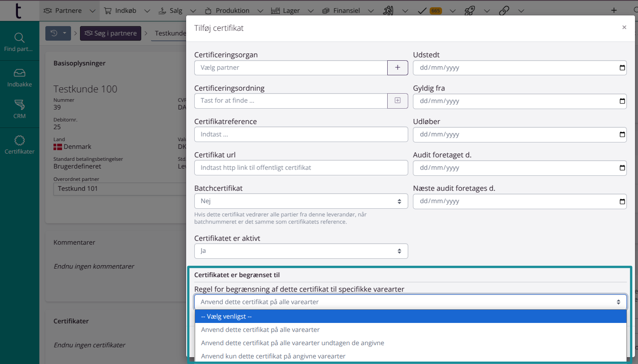The width and height of the screenshot is (638, 364).
Task: Click the plus icon at the top right
Action: pos(614,10)
